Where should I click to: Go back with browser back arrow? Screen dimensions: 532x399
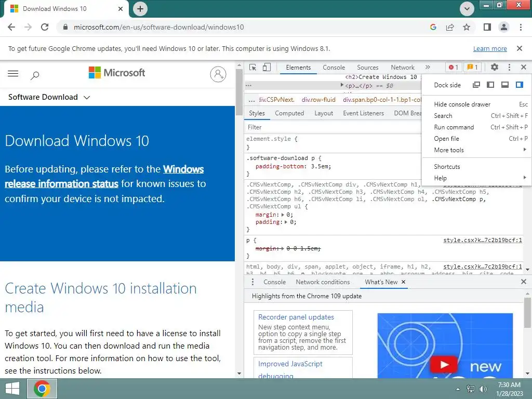(x=11, y=27)
